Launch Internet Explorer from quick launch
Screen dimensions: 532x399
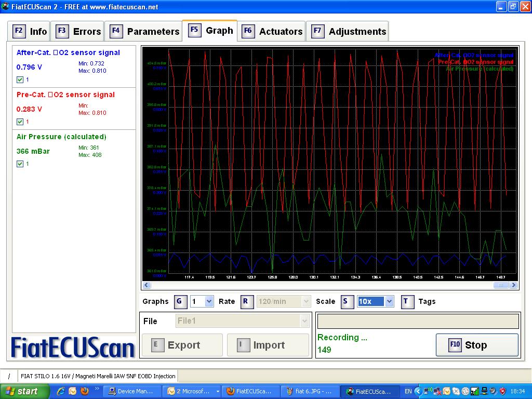[x=60, y=391]
